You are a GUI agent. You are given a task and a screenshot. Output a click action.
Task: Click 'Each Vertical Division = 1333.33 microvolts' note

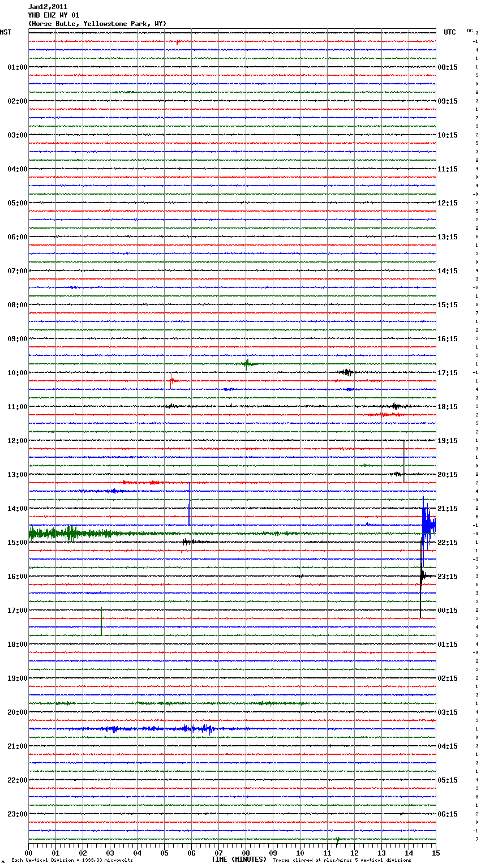point(72,861)
